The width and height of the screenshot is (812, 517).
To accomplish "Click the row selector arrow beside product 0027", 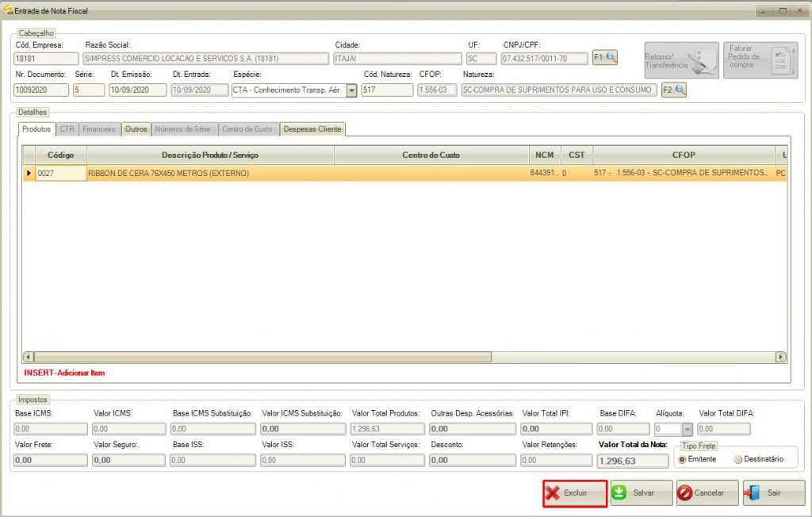I will pos(30,171).
